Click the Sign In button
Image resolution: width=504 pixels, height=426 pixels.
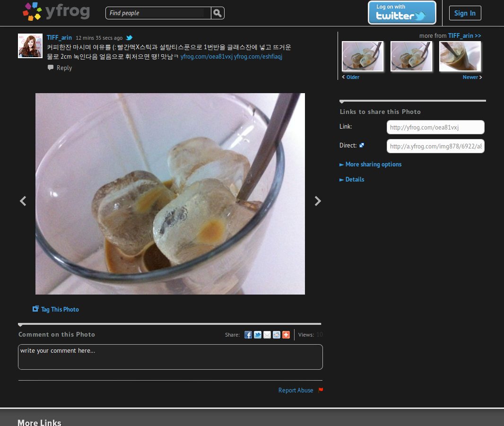coord(465,13)
